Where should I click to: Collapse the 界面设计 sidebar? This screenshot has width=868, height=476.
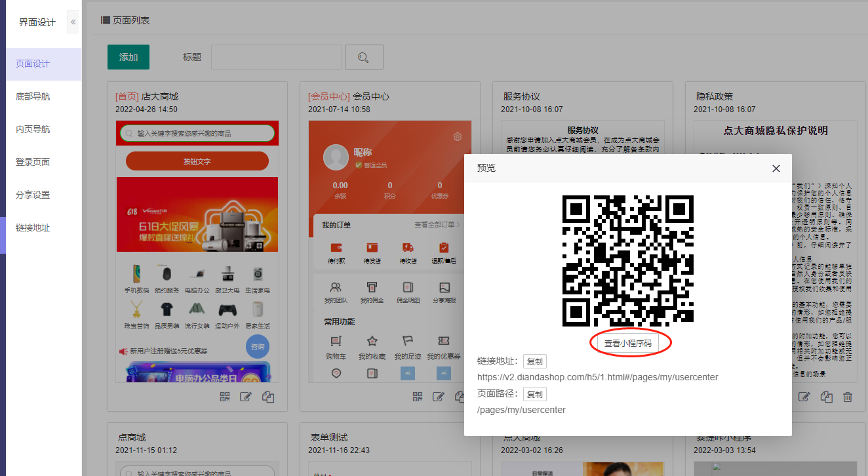click(73, 22)
